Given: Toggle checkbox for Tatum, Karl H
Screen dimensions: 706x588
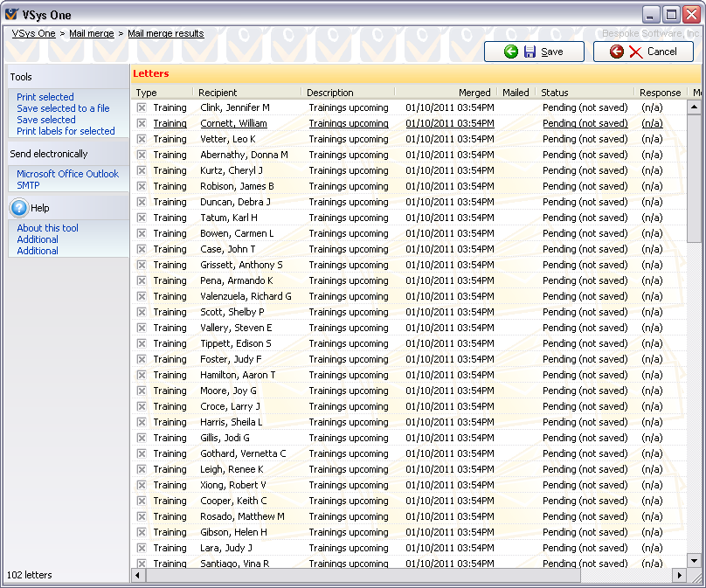Looking at the screenshot, I should click(x=142, y=218).
